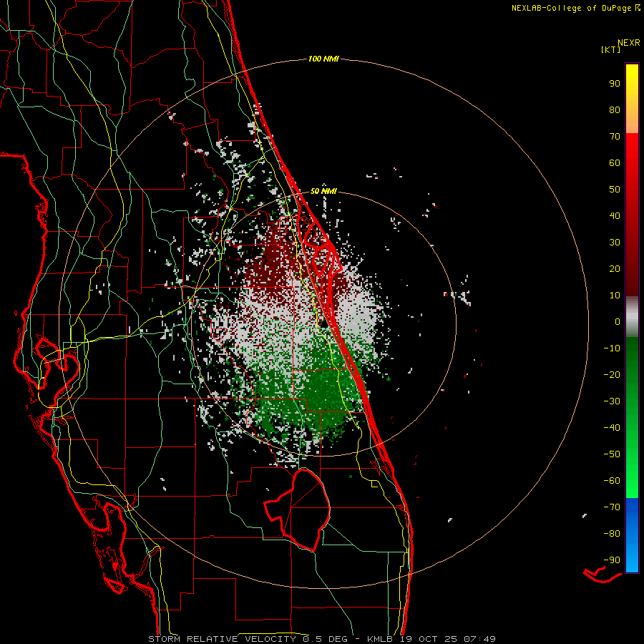The image size is (644, 644).
Task: Click the 60 value on the velocity scale
Action: click(615, 162)
